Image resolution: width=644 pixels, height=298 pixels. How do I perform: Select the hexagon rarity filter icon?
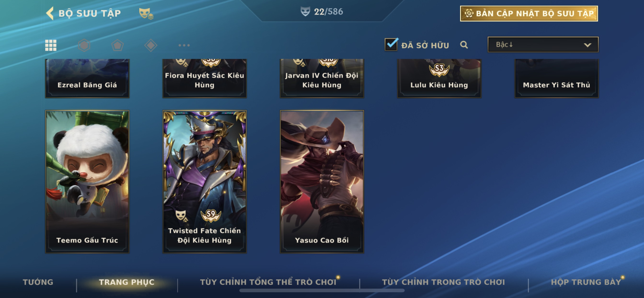[x=84, y=45]
